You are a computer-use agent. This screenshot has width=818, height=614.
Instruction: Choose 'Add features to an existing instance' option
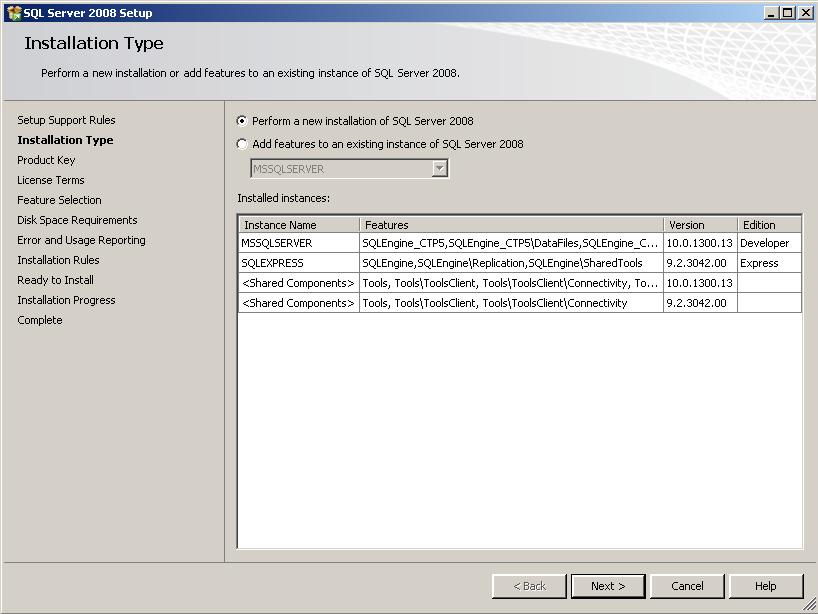pos(241,143)
